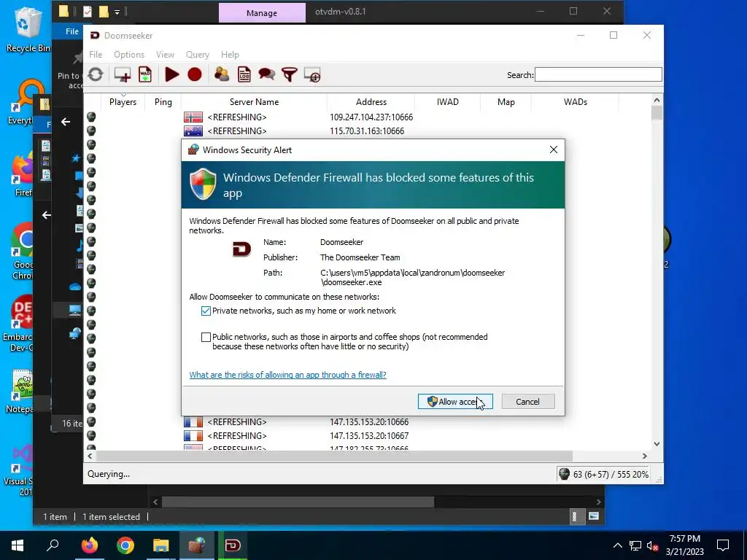Open the Windows Start menu
Image resolution: width=747 pixels, height=560 pixels.
click(x=18, y=545)
